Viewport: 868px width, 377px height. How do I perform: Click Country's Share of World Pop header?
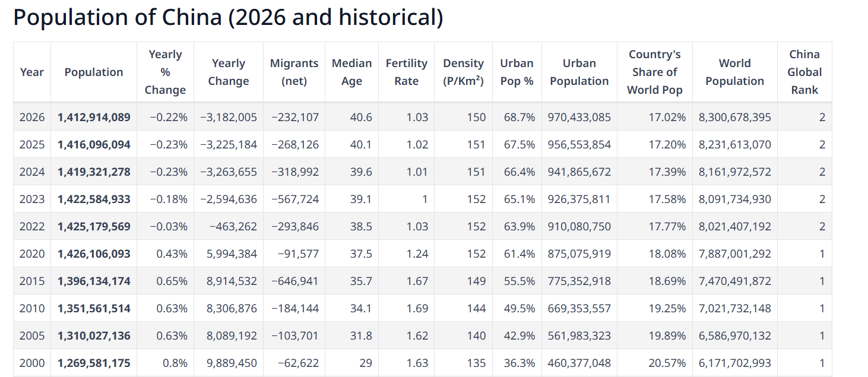pyautogui.click(x=654, y=72)
